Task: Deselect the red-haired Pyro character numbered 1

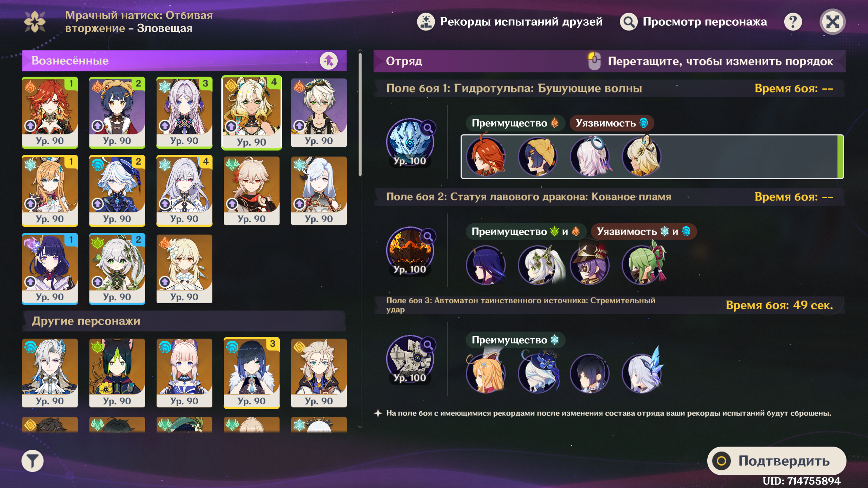Action: [x=50, y=113]
